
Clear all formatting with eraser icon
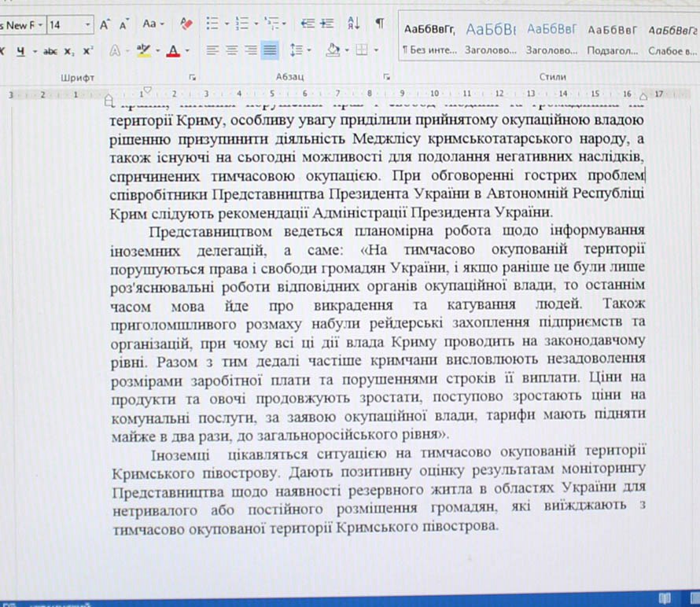(x=186, y=24)
